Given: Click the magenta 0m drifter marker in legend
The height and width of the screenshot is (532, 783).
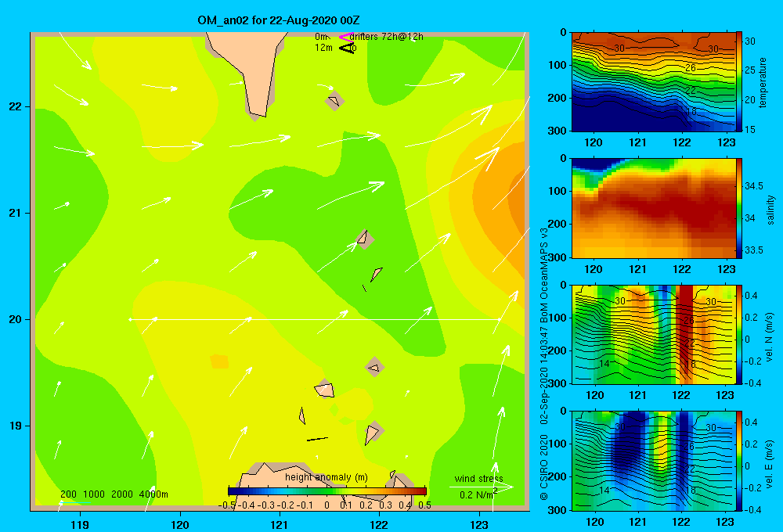Looking at the screenshot, I should pyautogui.click(x=346, y=37).
